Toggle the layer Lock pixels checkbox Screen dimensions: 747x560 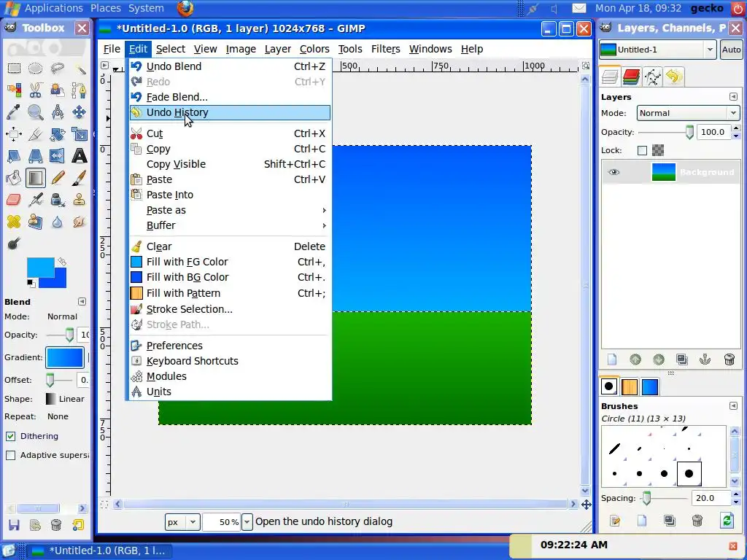click(642, 150)
